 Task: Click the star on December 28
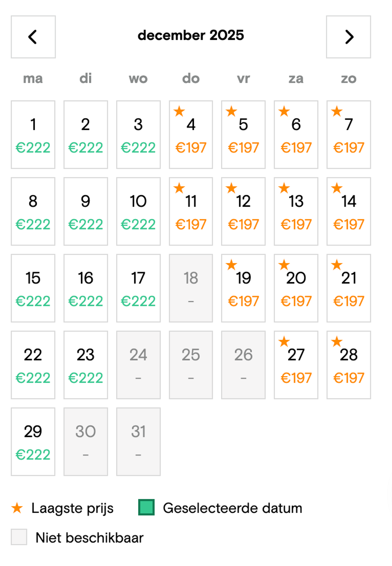[x=337, y=342]
